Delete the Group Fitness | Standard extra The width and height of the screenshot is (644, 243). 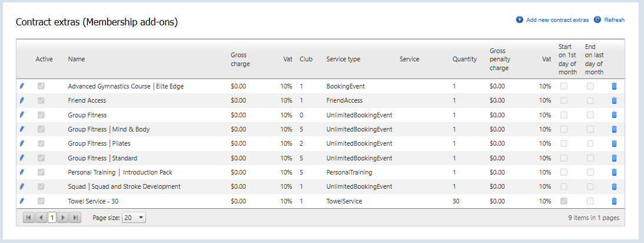[614, 158]
